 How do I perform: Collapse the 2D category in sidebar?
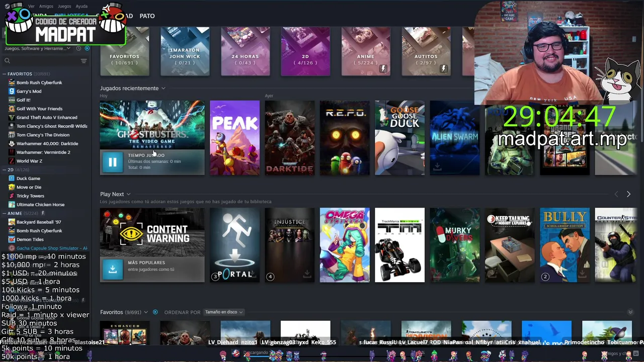tap(5, 170)
